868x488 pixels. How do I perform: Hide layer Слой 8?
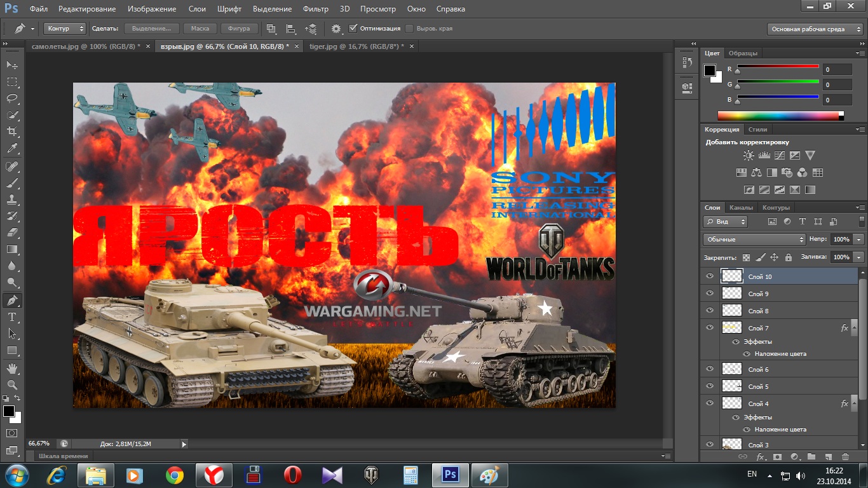pos(710,310)
